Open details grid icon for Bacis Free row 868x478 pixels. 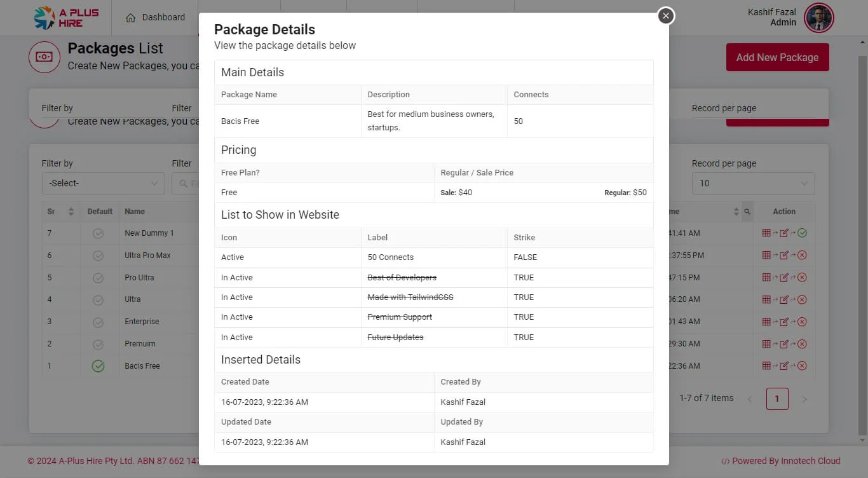tap(766, 366)
